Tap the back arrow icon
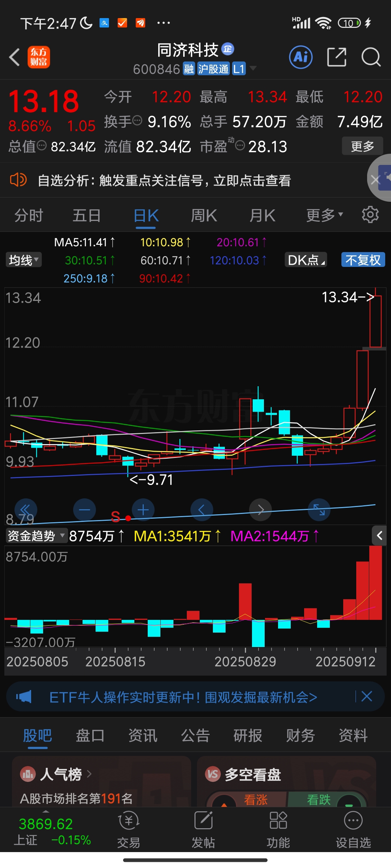This screenshot has width=391, height=868. [14, 58]
